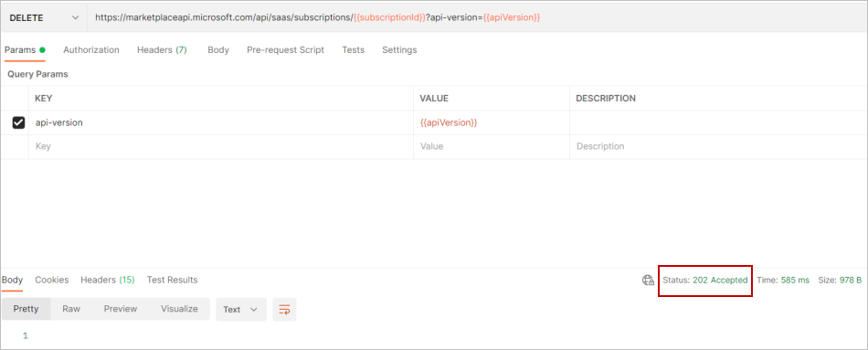
Task: Show the response Cookies tab
Action: click(52, 281)
